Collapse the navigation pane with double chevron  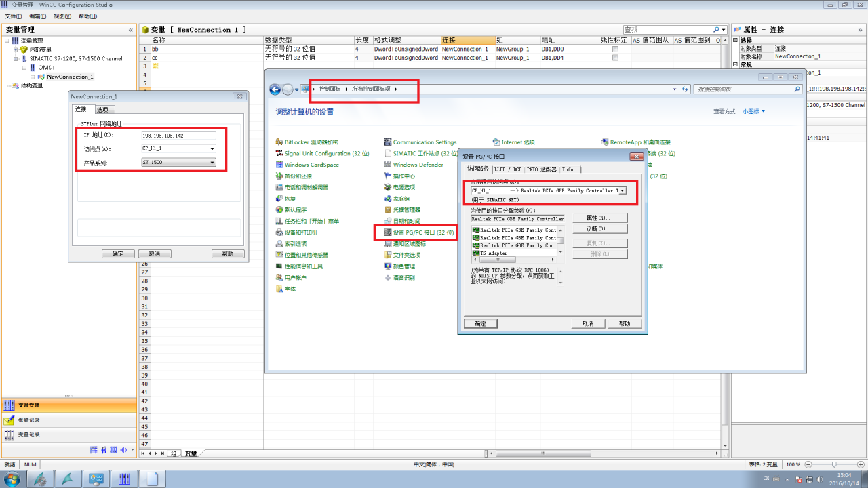(x=131, y=30)
